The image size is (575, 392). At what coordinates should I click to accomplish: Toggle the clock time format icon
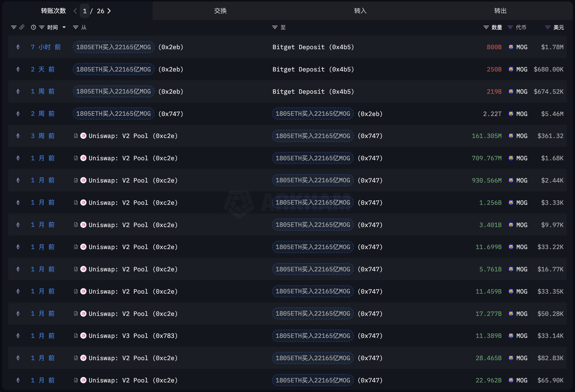[x=33, y=27]
